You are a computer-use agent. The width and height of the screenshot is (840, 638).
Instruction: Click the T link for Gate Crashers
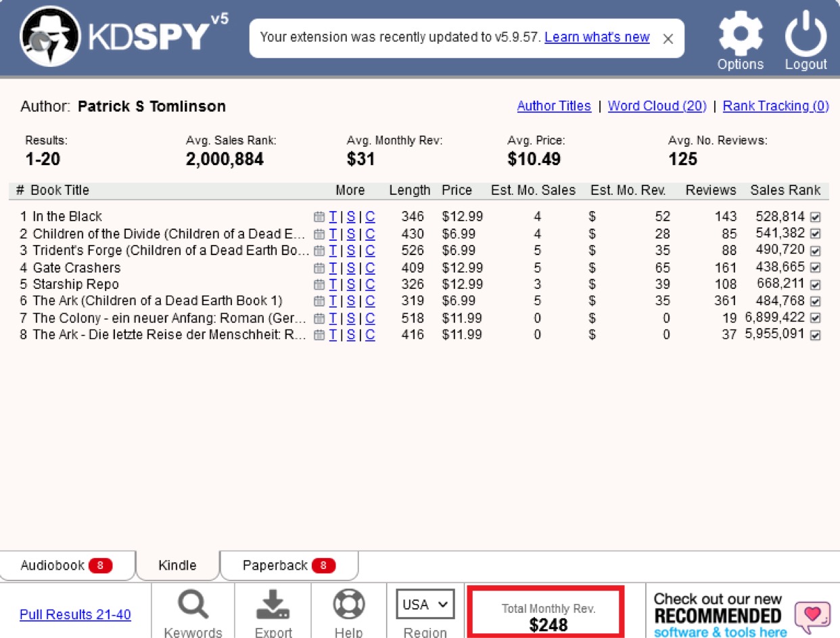333,268
